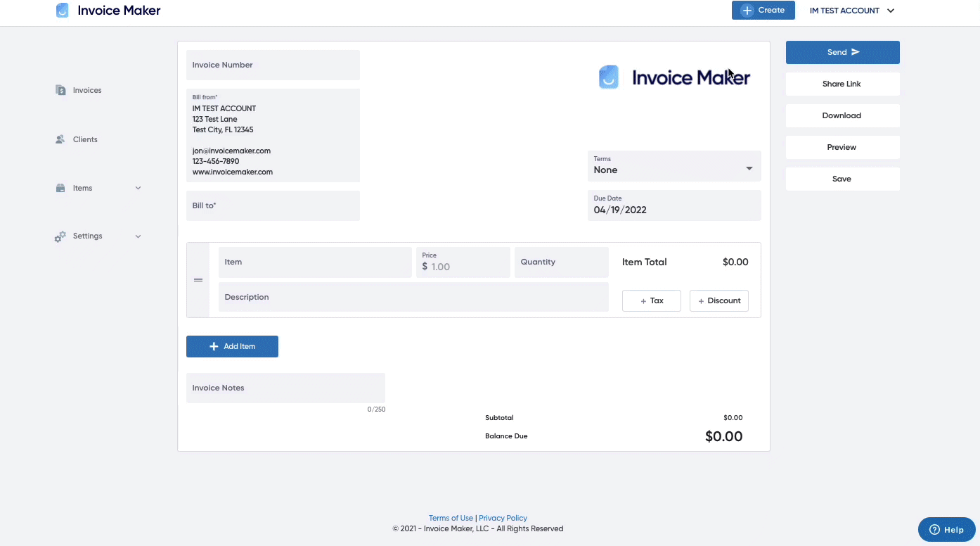Click the Settings gears icon in the sidebar
Screen dimensions: 980x546
(x=60, y=236)
